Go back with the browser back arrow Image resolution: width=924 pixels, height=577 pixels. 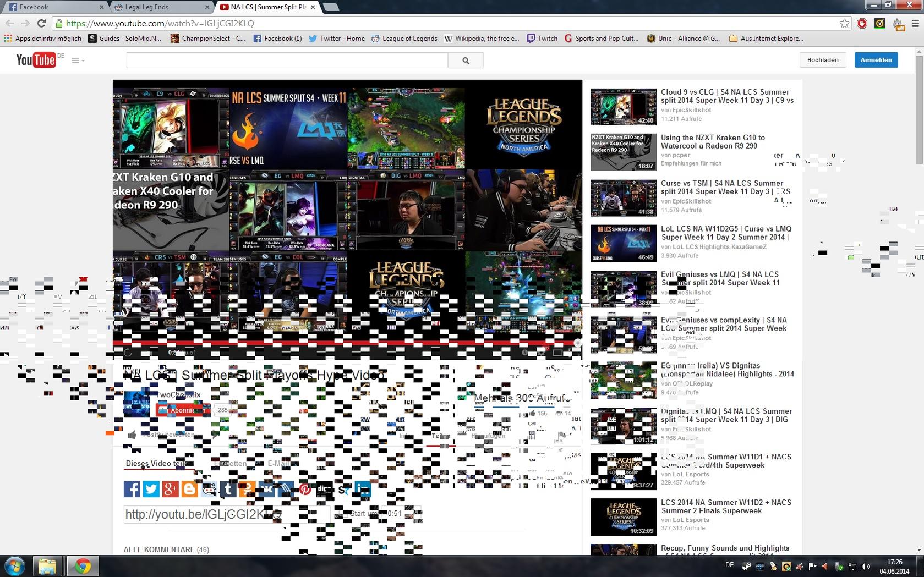pyautogui.click(x=9, y=23)
